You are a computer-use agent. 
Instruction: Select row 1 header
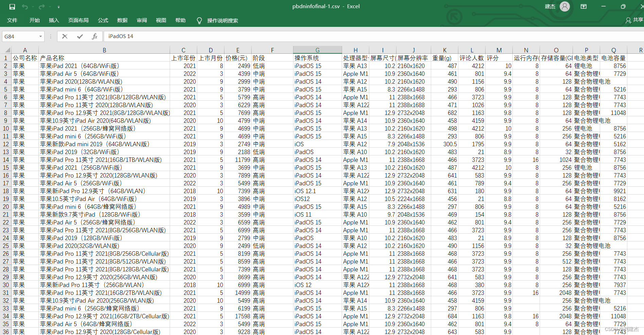pos(6,58)
